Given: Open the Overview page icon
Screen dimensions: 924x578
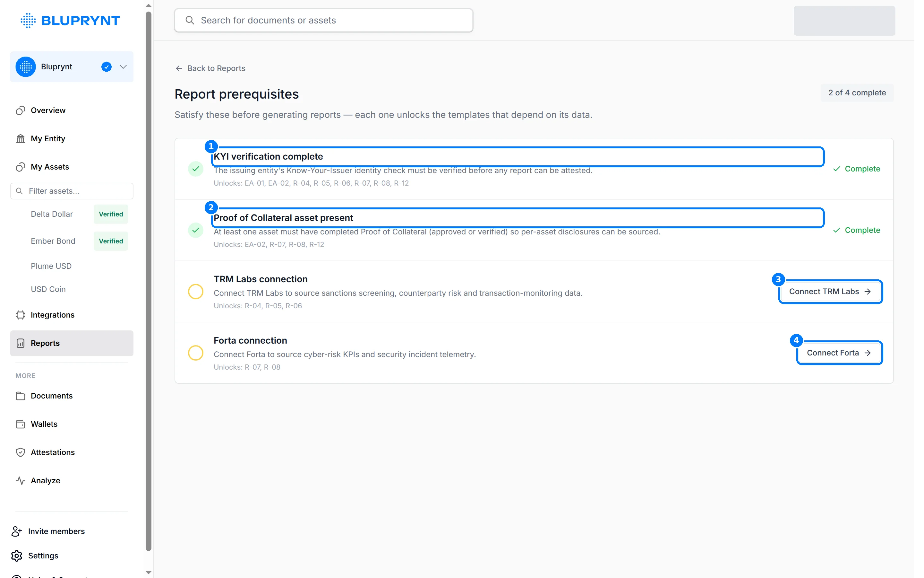Looking at the screenshot, I should (x=20, y=110).
